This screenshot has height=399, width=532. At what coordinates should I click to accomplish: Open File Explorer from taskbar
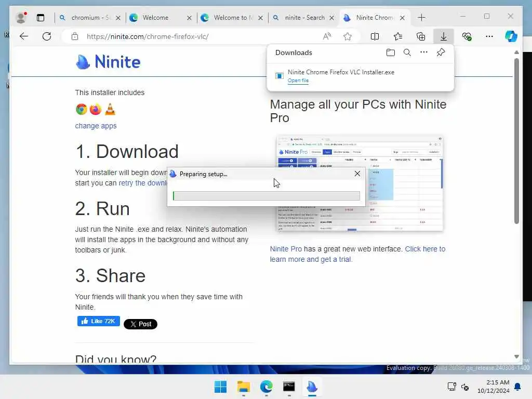(x=243, y=387)
